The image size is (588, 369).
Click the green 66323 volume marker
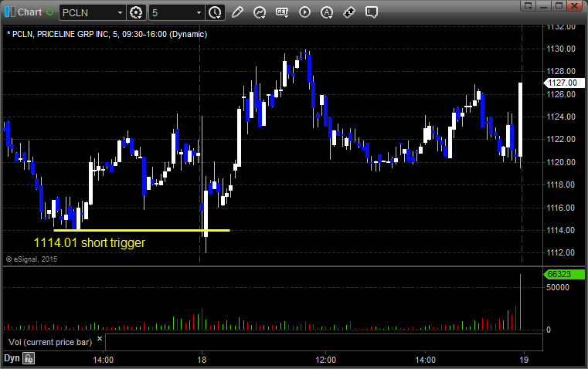point(564,274)
